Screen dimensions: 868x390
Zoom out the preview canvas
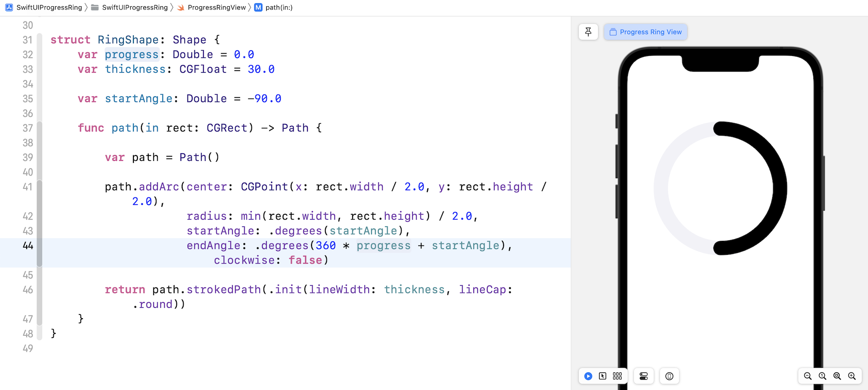pos(808,376)
